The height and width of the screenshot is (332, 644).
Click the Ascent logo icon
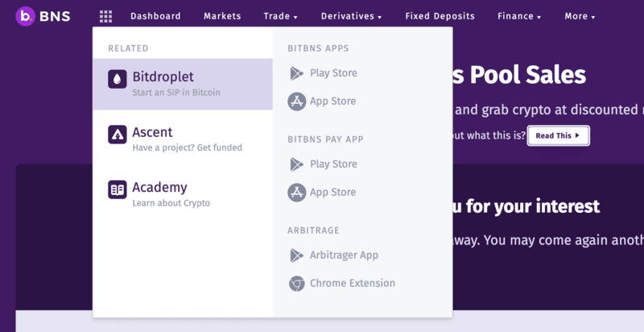coord(118,135)
